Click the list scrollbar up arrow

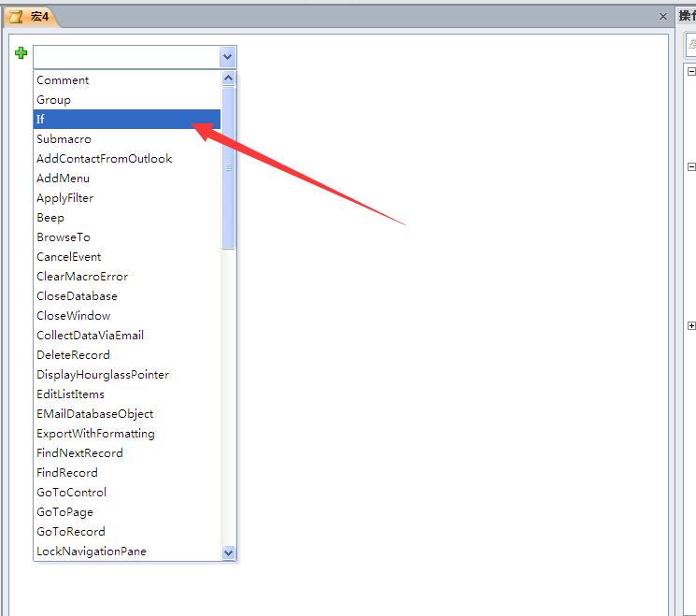tap(228, 79)
